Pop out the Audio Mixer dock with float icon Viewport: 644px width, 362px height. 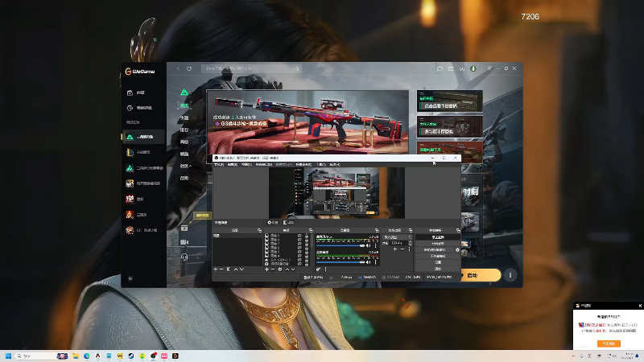pyautogui.click(x=377, y=230)
